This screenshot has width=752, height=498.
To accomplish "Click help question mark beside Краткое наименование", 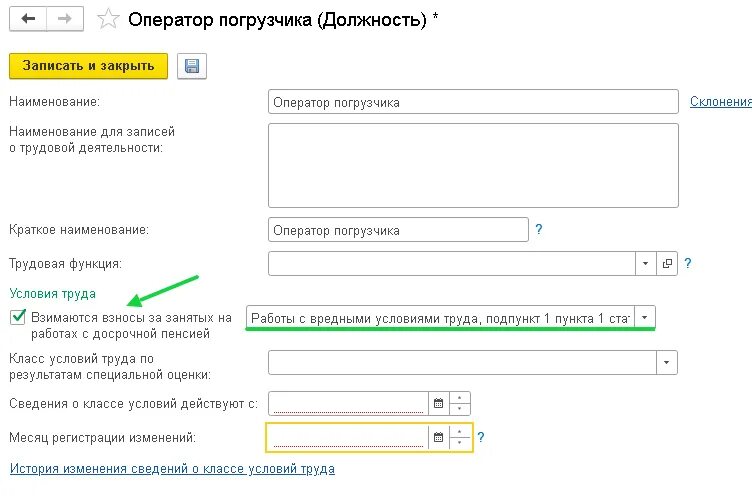I will [x=539, y=229].
